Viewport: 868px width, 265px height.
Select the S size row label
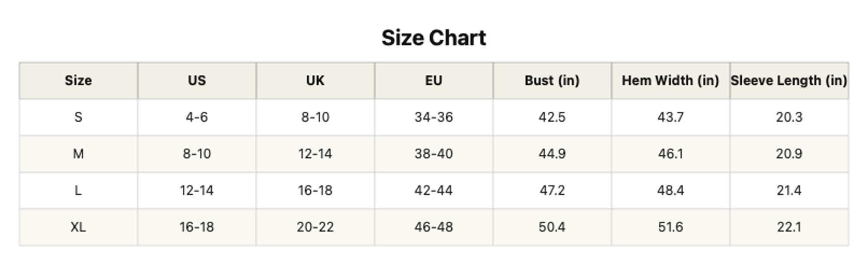pos(78,117)
